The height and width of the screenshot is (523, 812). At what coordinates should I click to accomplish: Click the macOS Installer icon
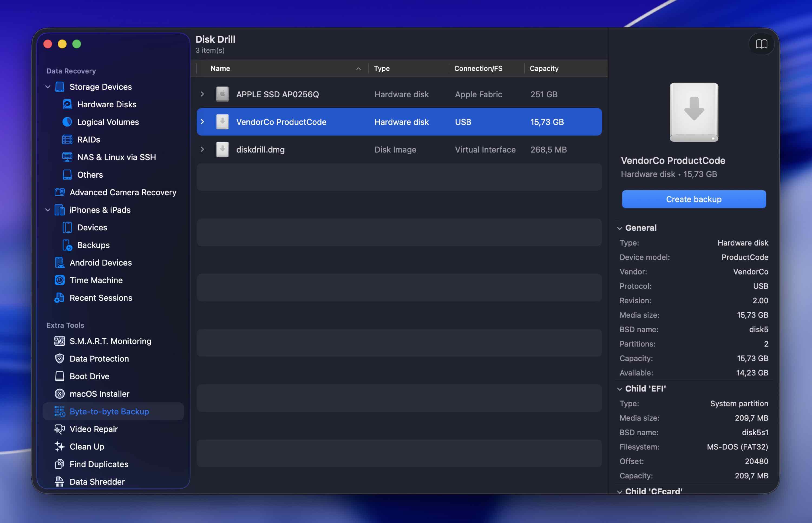pyautogui.click(x=60, y=394)
